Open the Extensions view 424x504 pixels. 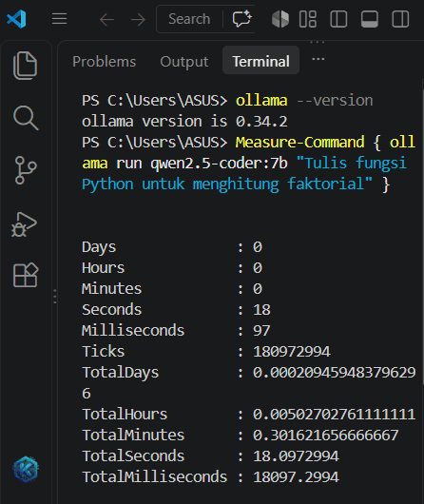click(x=26, y=275)
